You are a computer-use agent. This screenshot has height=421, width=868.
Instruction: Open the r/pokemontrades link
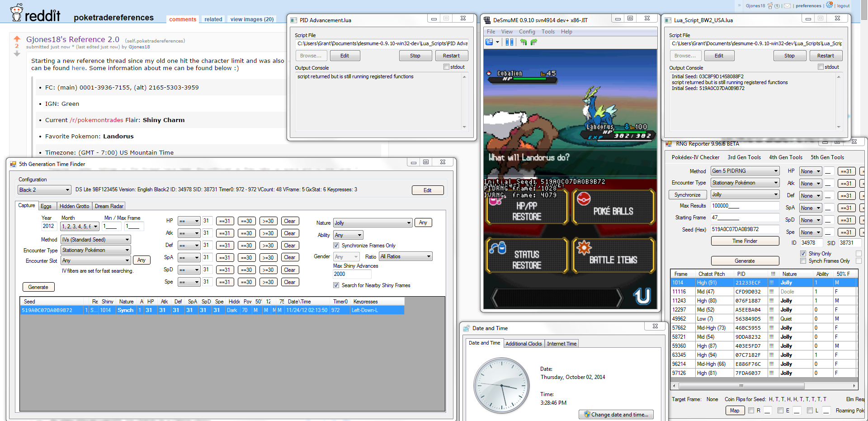(x=96, y=120)
